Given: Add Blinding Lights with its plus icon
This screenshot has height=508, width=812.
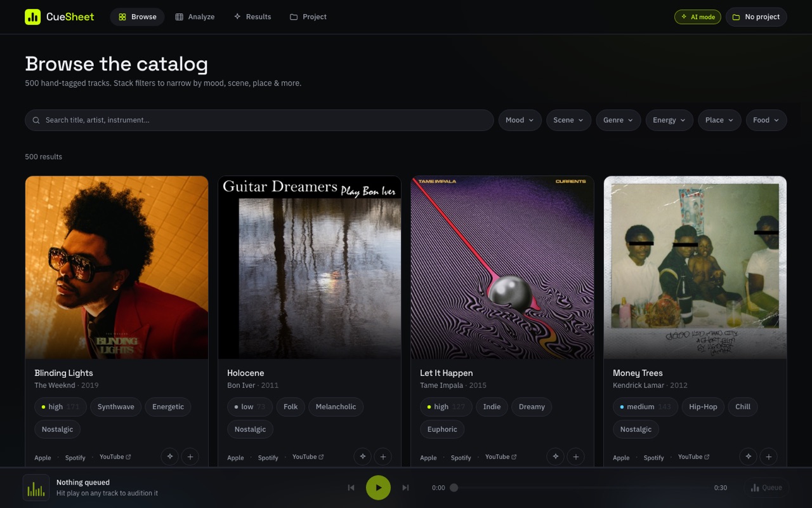Looking at the screenshot, I should pyautogui.click(x=190, y=457).
